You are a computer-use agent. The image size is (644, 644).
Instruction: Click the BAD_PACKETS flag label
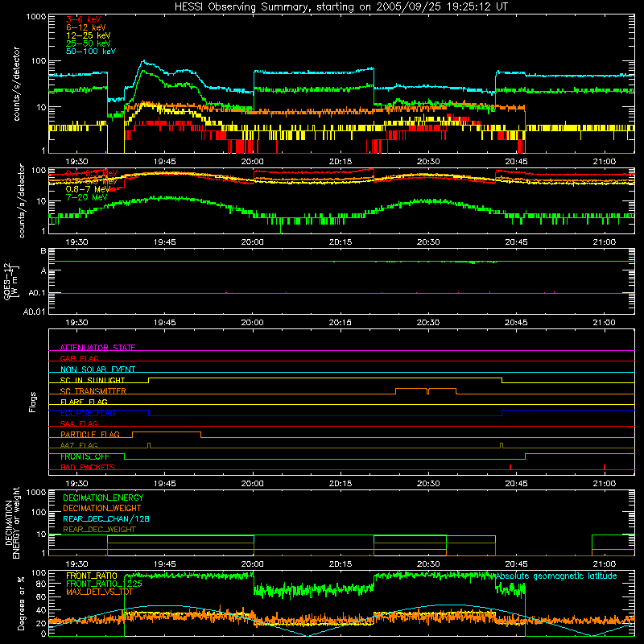point(88,467)
